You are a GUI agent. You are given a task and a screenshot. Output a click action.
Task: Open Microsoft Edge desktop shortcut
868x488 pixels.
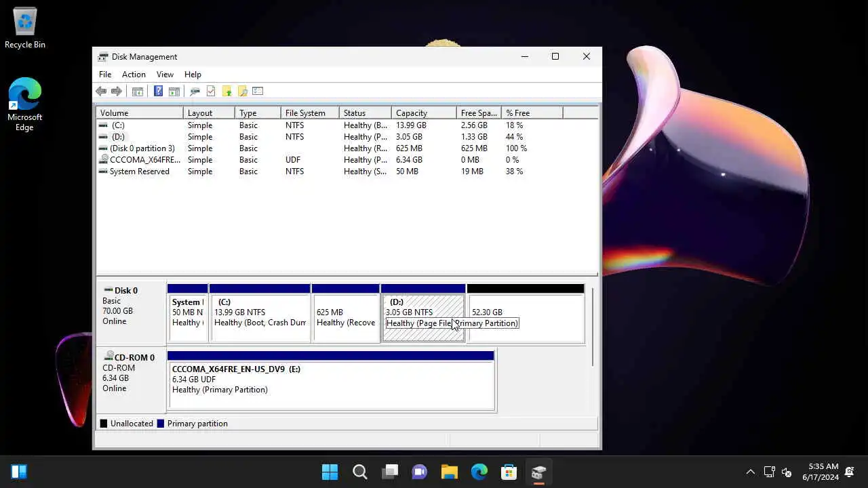(25, 104)
